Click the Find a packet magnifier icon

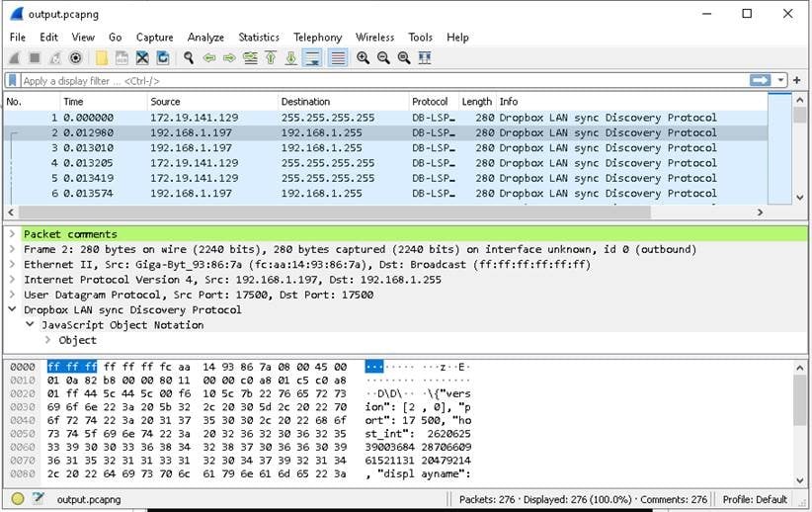pos(189,58)
